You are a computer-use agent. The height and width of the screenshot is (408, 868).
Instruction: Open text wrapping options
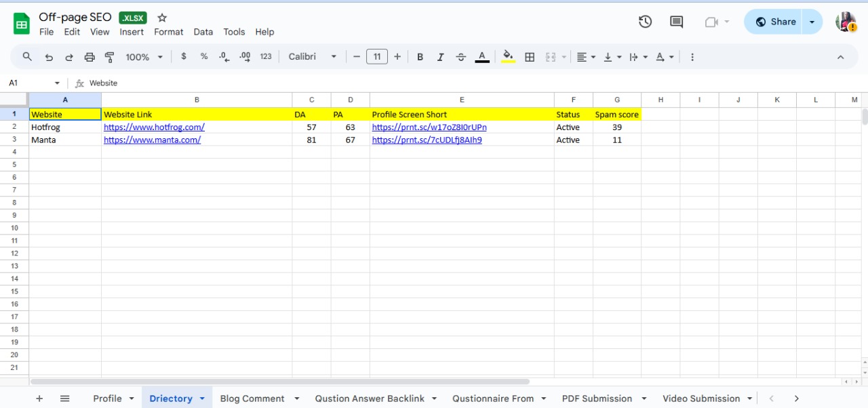pos(638,57)
